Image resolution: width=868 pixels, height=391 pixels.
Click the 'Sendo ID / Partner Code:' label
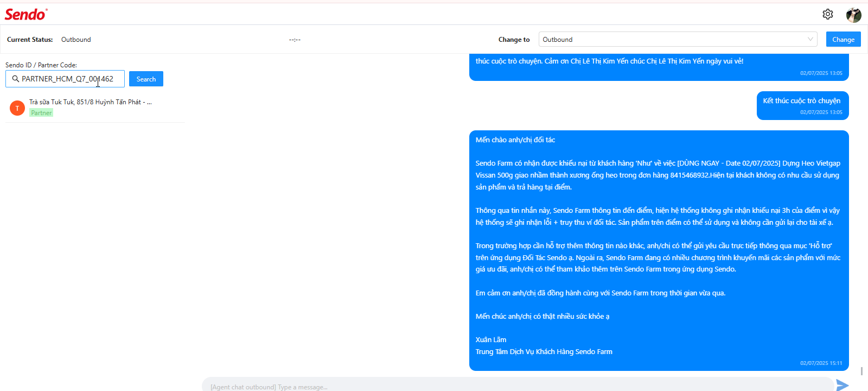(41, 65)
